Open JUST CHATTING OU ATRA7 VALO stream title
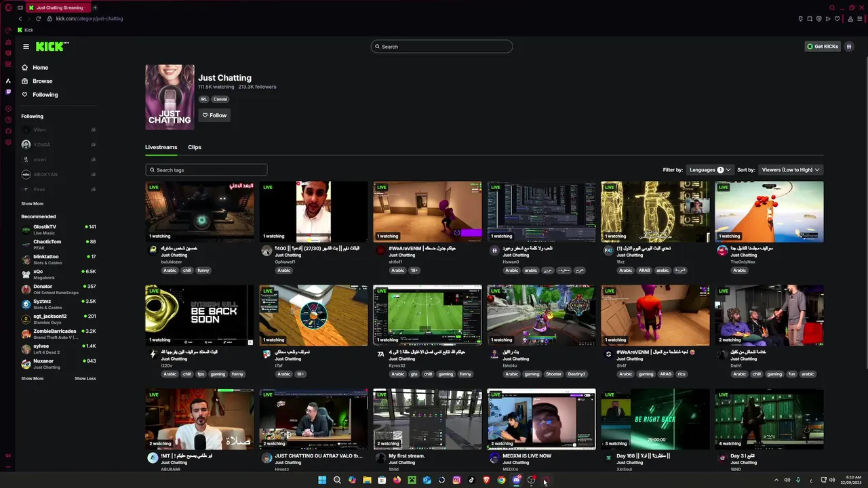The height and width of the screenshot is (488, 868). (319, 456)
